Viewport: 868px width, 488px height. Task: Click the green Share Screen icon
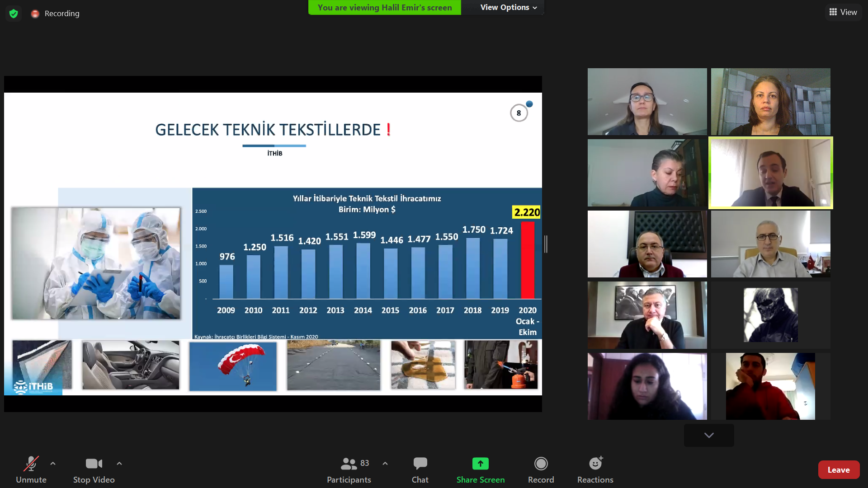pyautogui.click(x=480, y=464)
